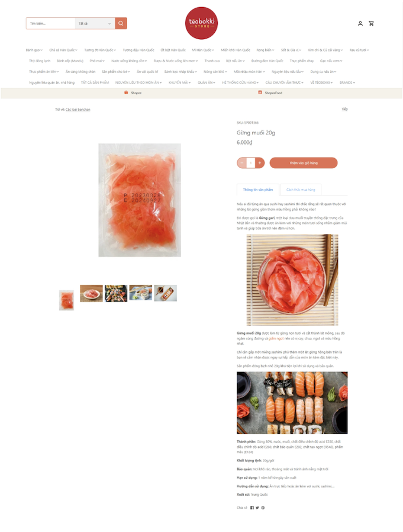The image size is (403, 532).
Task: Share product on Twitter
Action: 257,508
